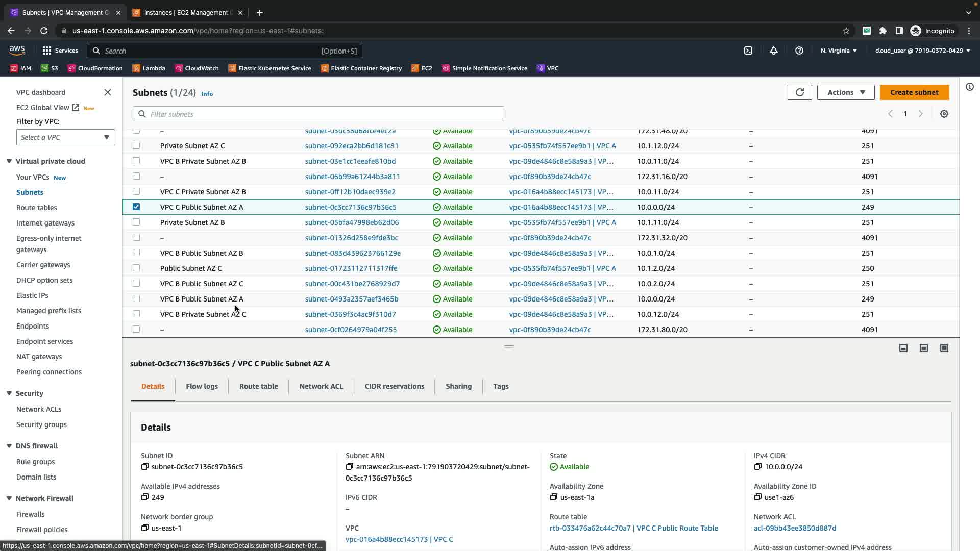Copy the Subnet ID value
The image size is (980, 551).
pos(145,467)
